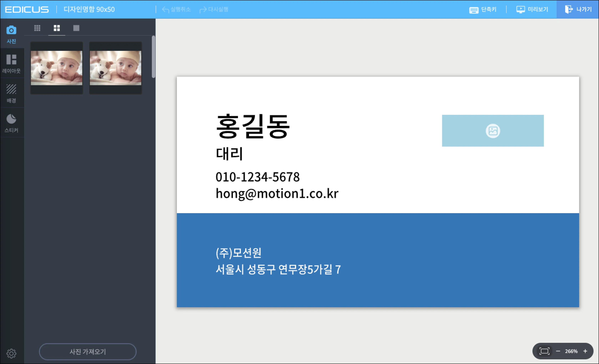Zoom in with the plus button
This screenshot has height=364, width=599.
tap(585, 351)
